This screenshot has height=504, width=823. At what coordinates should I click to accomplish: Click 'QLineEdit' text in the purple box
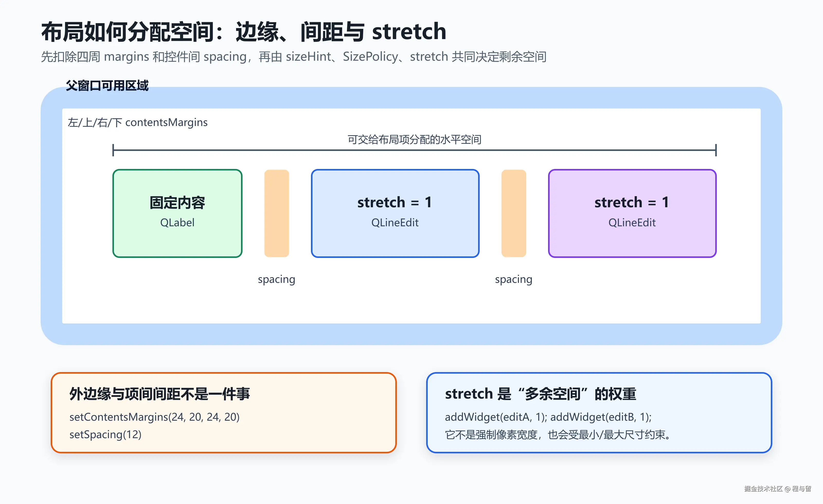coord(632,223)
